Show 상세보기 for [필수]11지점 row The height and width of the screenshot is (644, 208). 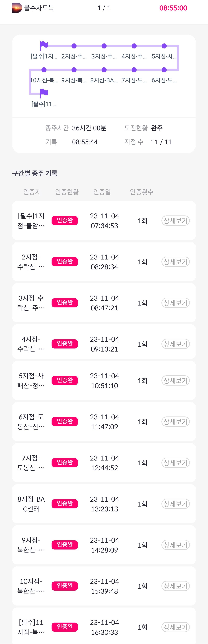[175, 627]
